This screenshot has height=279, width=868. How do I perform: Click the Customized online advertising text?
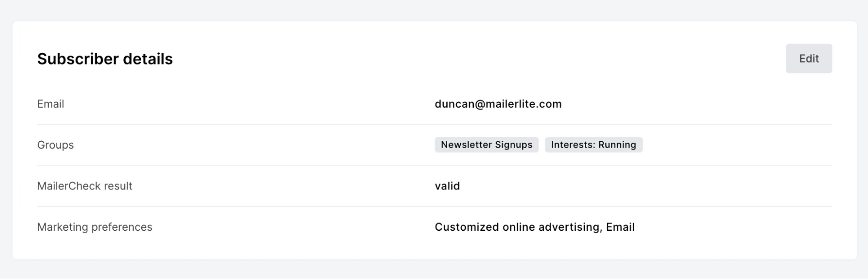pos(517,227)
